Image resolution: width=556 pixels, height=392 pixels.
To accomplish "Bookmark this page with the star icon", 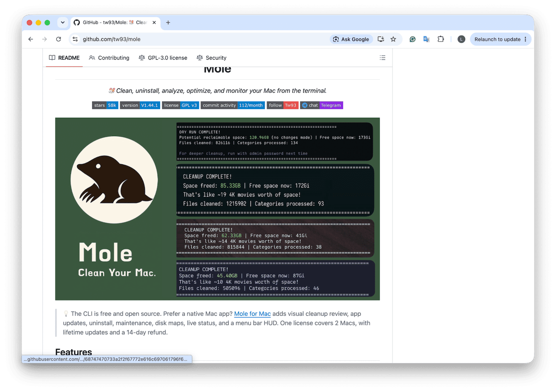I will (x=393, y=39).
